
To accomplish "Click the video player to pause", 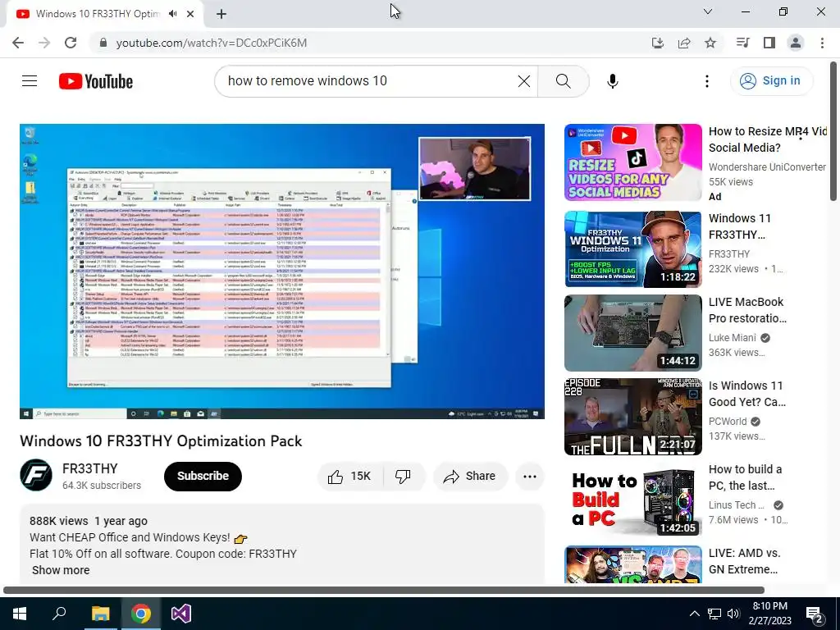I will point(282,271).
